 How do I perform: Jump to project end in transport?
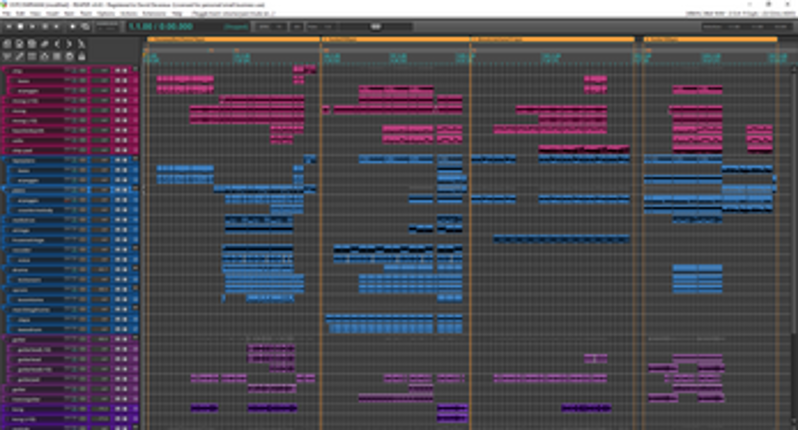57,26
